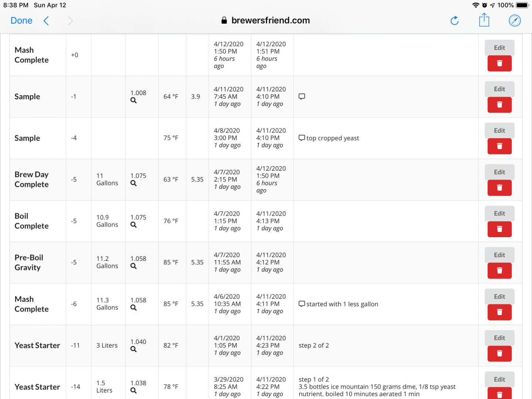Go back using the left chevron
This screenshot has height=399, width=532.
coord(46,21)
